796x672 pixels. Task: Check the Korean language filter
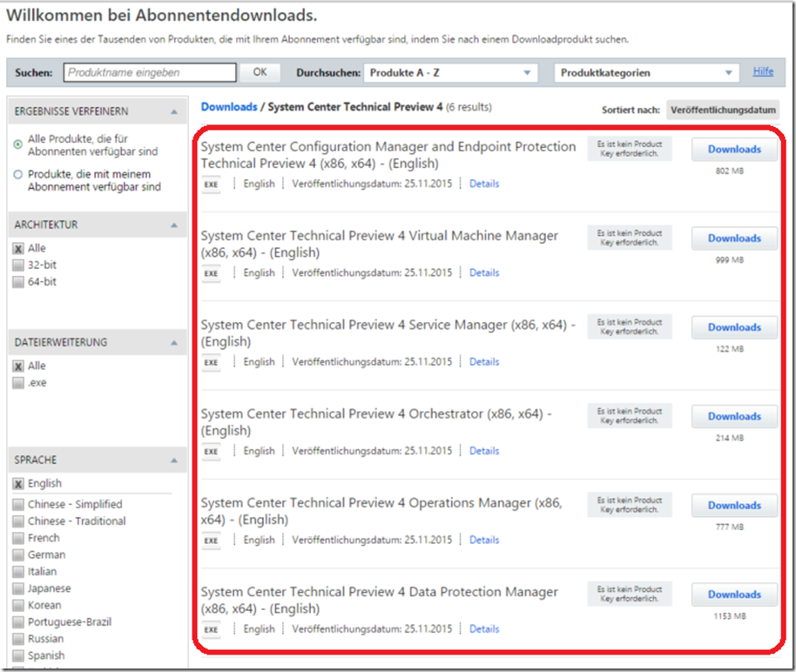(18, 605)
